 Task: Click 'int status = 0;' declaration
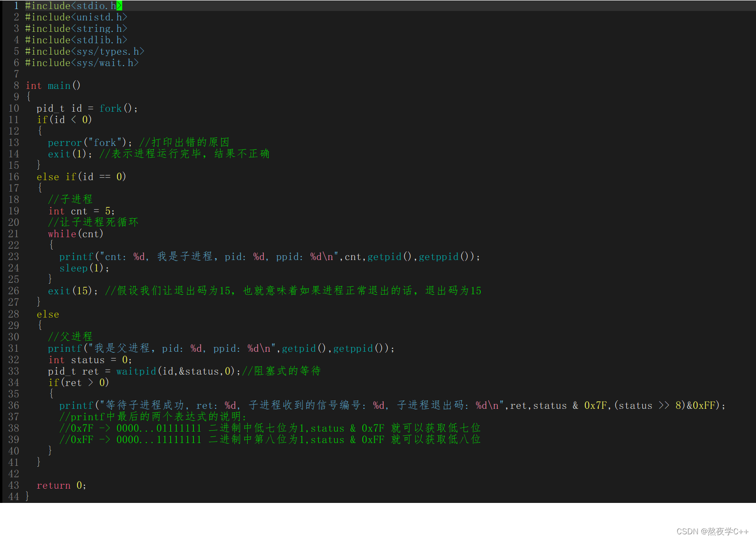tap(90, 360)
